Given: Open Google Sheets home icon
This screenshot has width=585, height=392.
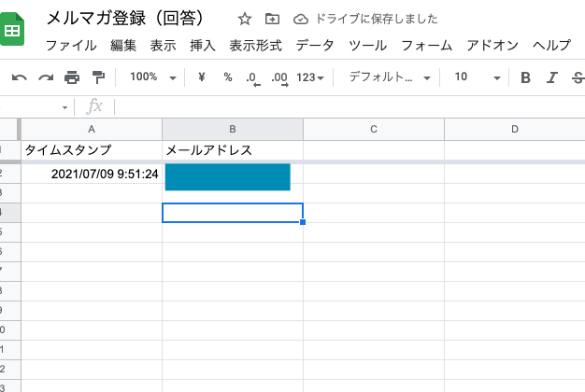Looking at the screenshot, I should coord(14,31).
